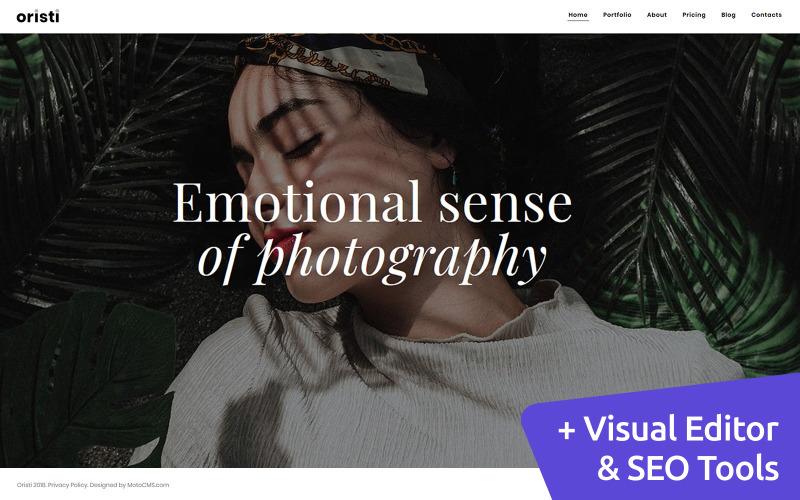Click the 'Emotional sense' headline text

(372, 203)
